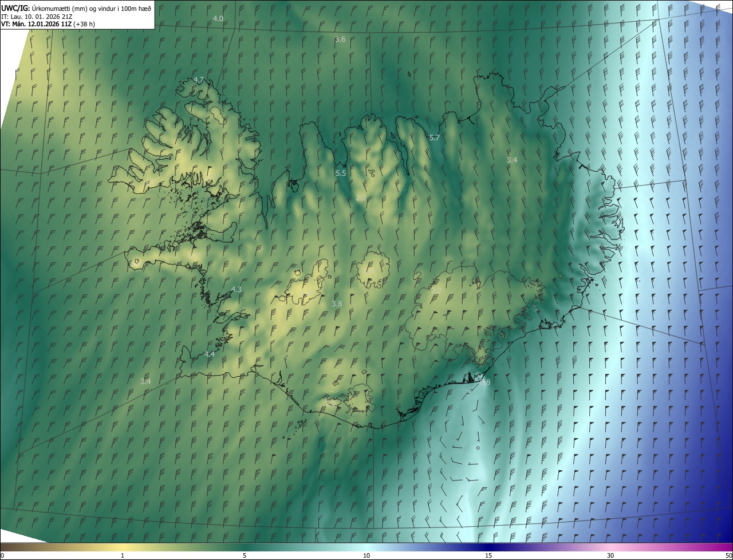Click the 4.4 value label on the map
The image size is (733, 560).
(x=210, y=354)
